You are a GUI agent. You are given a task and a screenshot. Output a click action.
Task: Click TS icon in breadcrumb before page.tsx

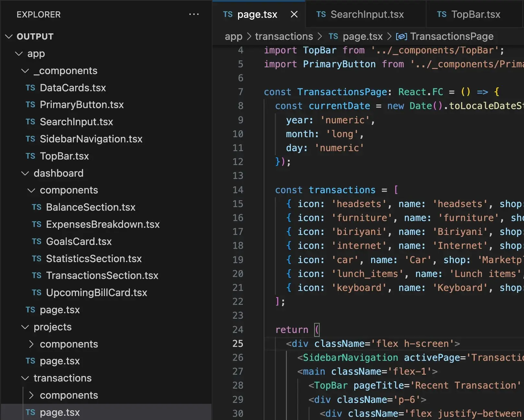(x=333, y=37)
